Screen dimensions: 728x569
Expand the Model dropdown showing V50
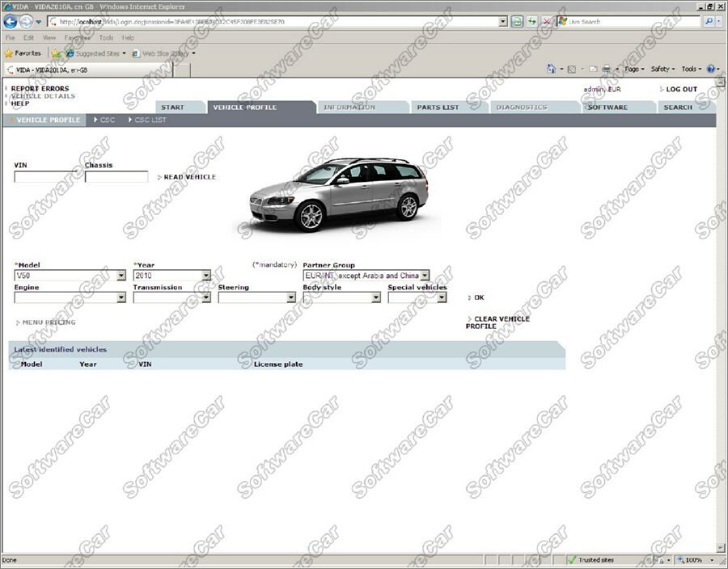coord(121,276)
